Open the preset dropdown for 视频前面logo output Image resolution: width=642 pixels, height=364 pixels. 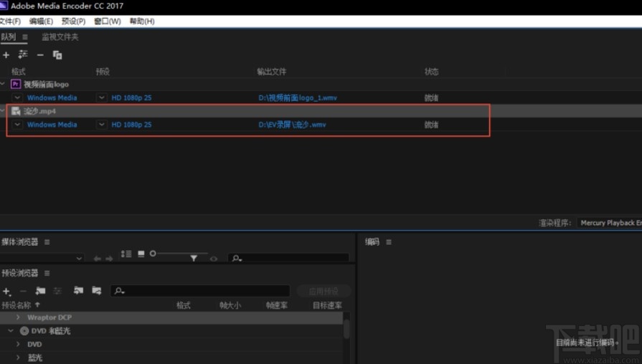click(x=102, y=97)
